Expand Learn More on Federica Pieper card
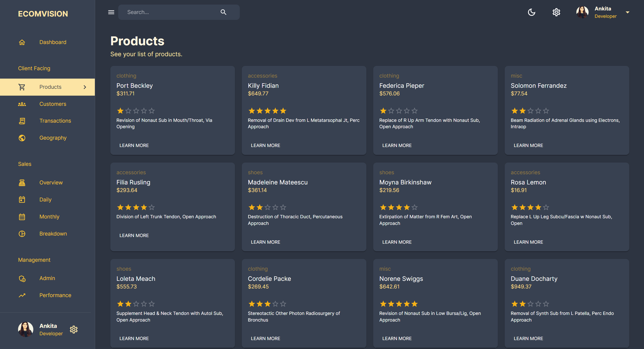The image size is (644, 349). pyautogui.click(x=397, y=146)
